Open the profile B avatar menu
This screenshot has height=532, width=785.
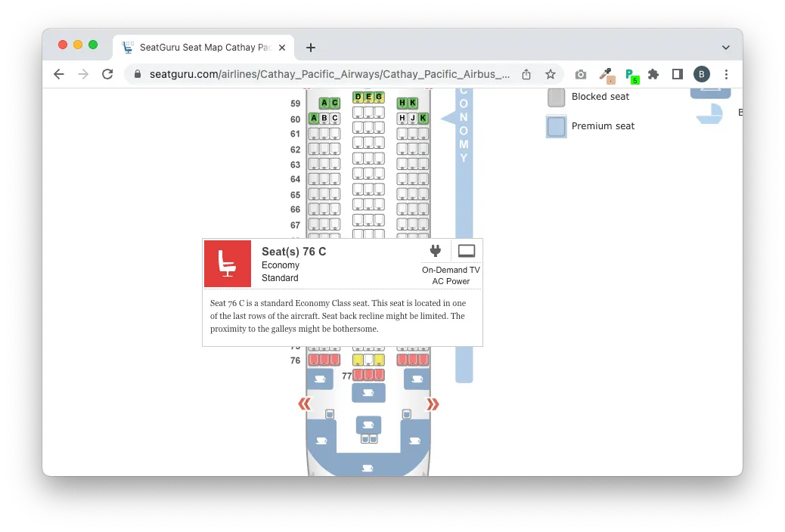tap(701, 75)
